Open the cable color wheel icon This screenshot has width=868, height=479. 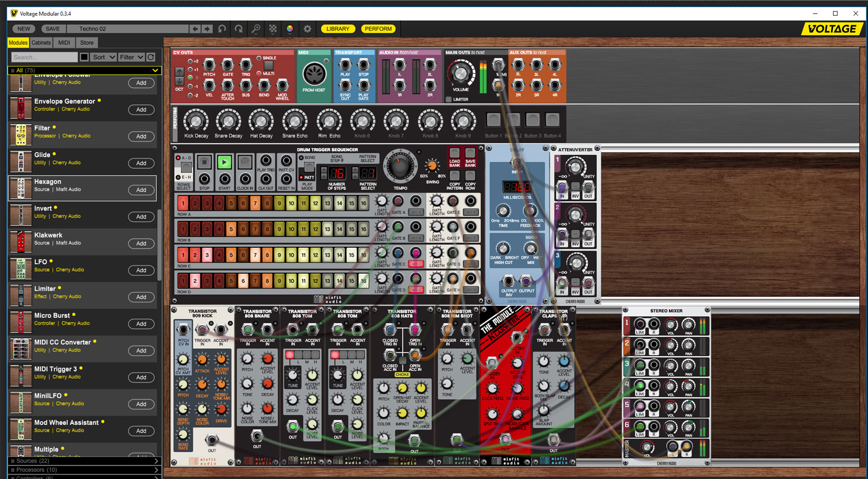(290, 29)
